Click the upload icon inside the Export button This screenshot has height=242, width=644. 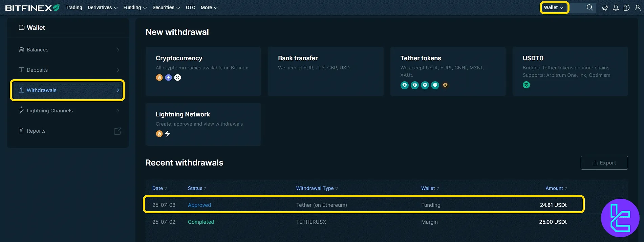point(595,163)
